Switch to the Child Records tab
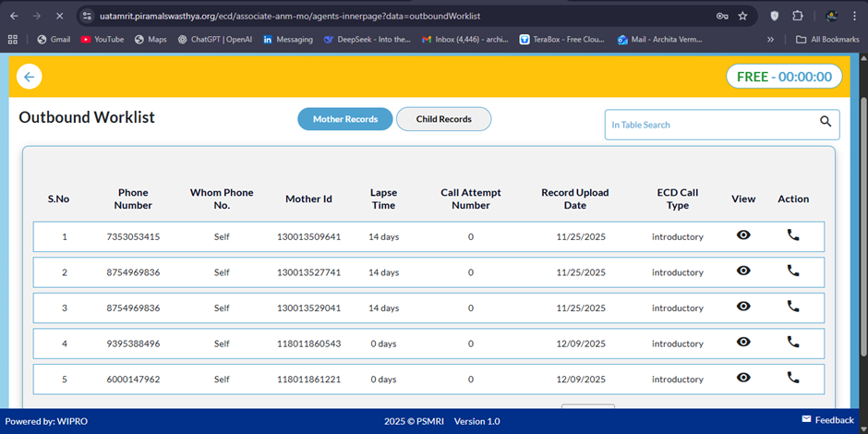868x434 pixels. (443, 119)
